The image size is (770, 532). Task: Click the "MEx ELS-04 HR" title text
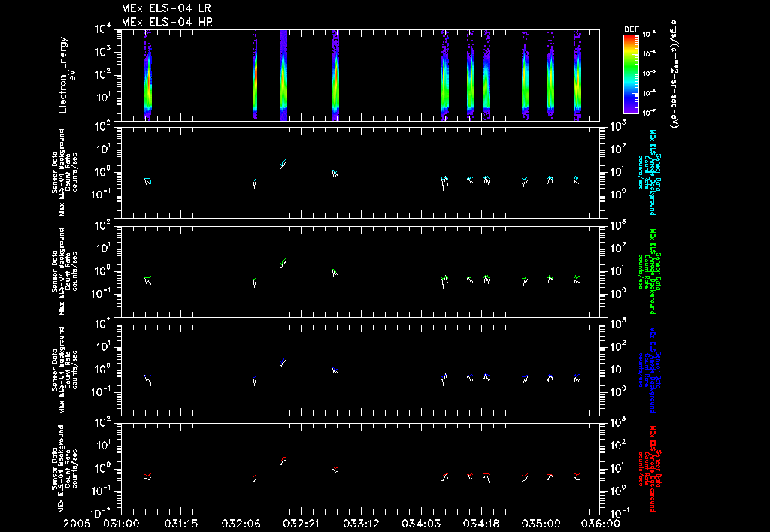(x=167, y=22)
